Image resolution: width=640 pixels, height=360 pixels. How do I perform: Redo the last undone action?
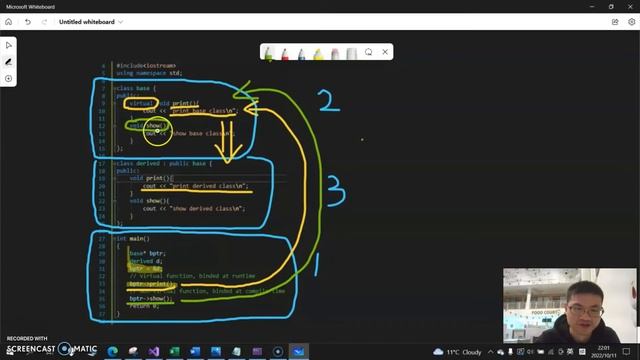[44, 22]
